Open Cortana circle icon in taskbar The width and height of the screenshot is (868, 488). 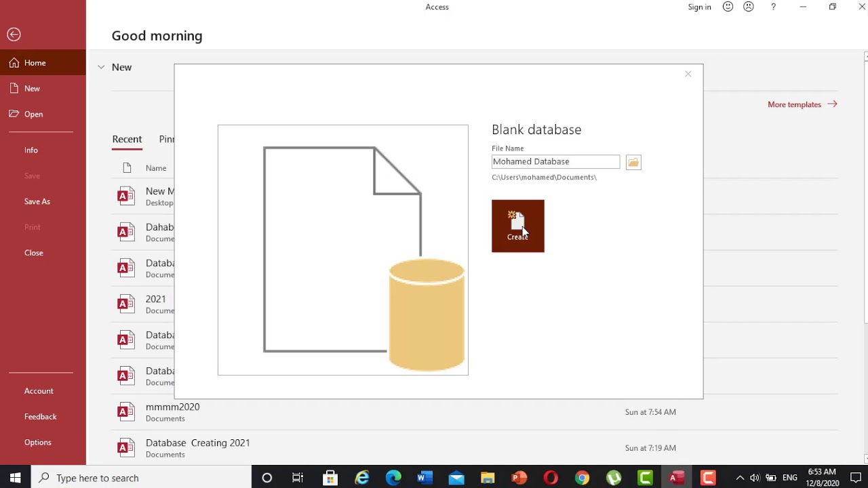pyautogui.click(x=267, y=478)
